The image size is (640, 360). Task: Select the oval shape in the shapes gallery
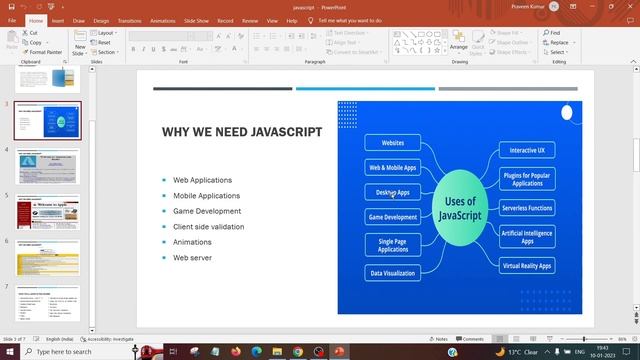(x=429, y=34)
